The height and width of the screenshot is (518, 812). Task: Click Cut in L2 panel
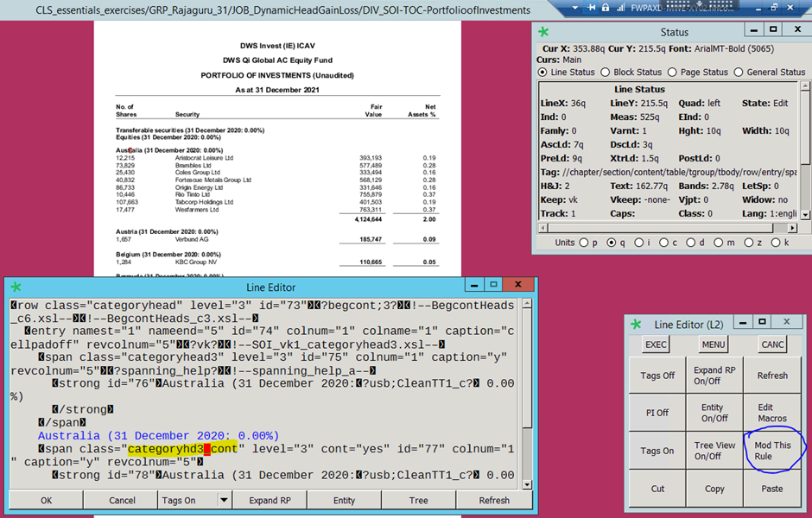(657, 489)
